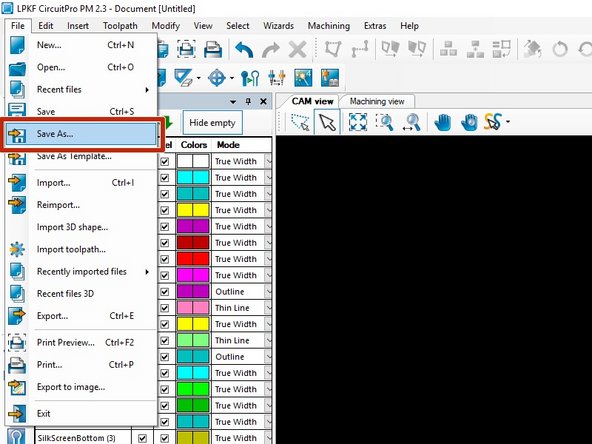The height and width of the screenshot is (444, 592).
Task: Click the wand wizard icon with number 4
Action: coord(303,78)
